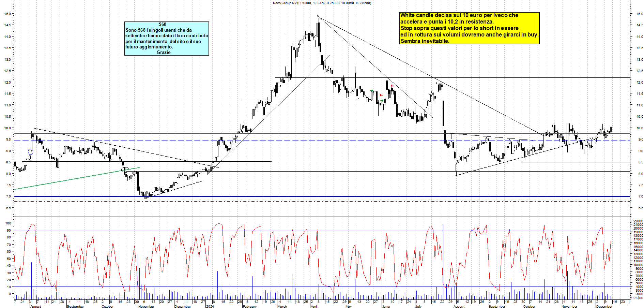Screen dimensions: 644x308
Task: Click the '10000' volume axis label
Action: tap(638, 265)
